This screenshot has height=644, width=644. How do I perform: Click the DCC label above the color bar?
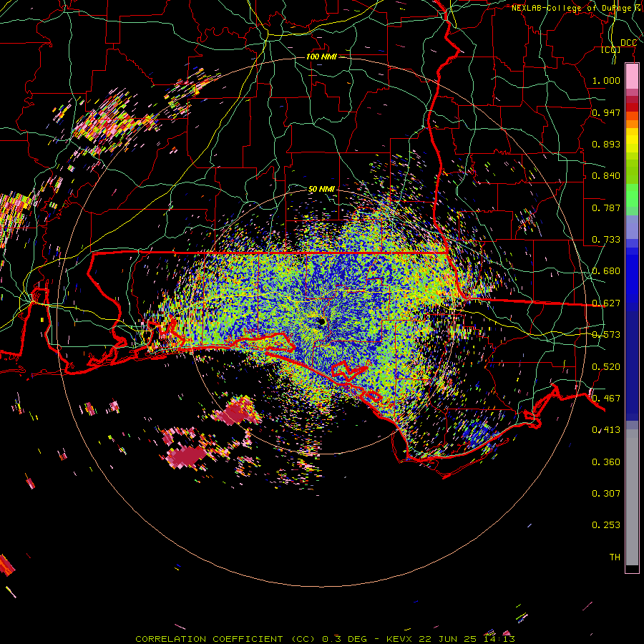tap(628, 43)
